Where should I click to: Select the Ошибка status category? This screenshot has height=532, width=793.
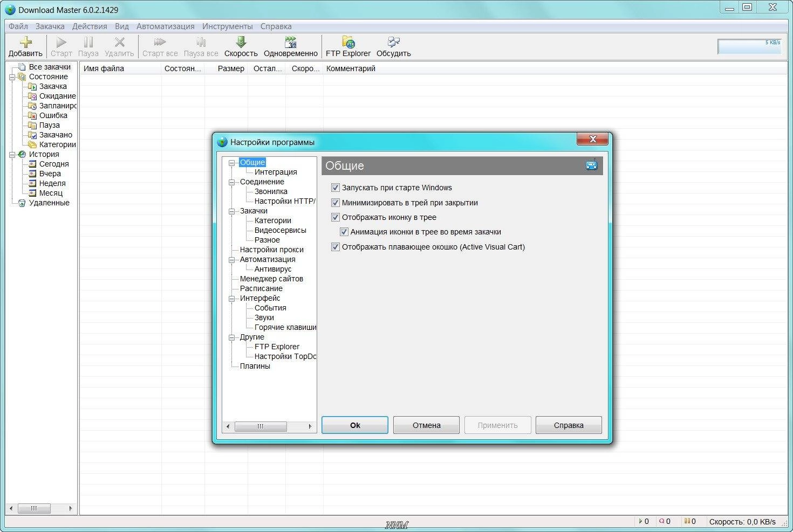(x=53, y=115)
